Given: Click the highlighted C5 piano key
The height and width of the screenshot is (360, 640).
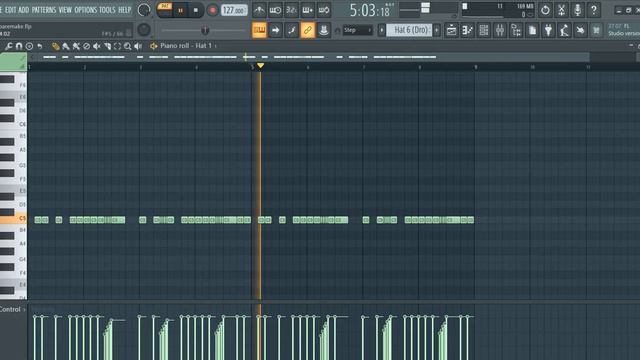Looking at the screenshot, I should [13, 218].
